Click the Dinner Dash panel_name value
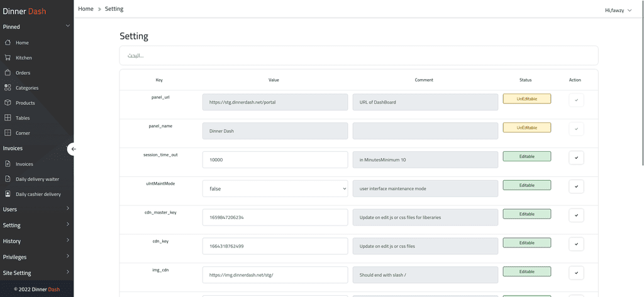 [x=275, y=131]
